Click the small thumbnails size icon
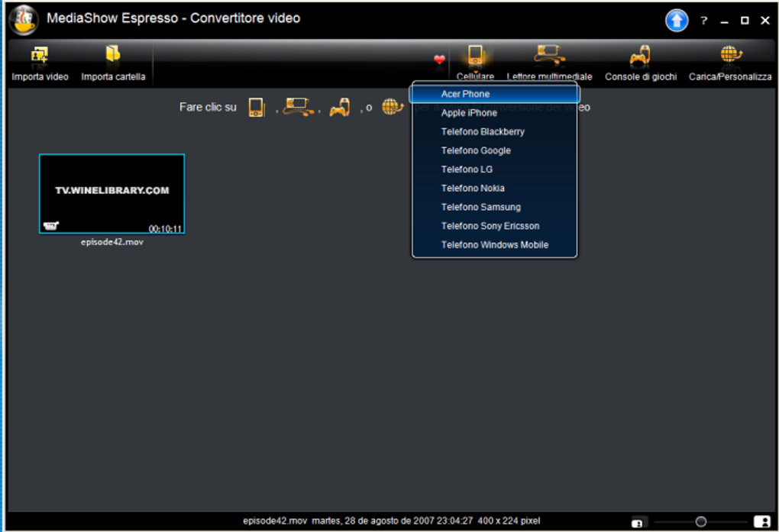 (638, 523)
